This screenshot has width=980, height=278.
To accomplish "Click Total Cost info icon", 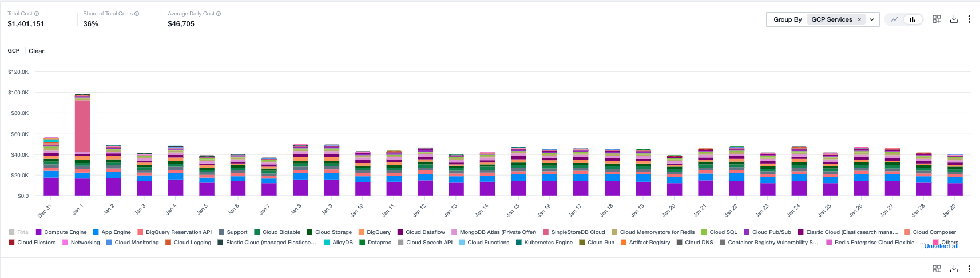I will coord(37,14).
